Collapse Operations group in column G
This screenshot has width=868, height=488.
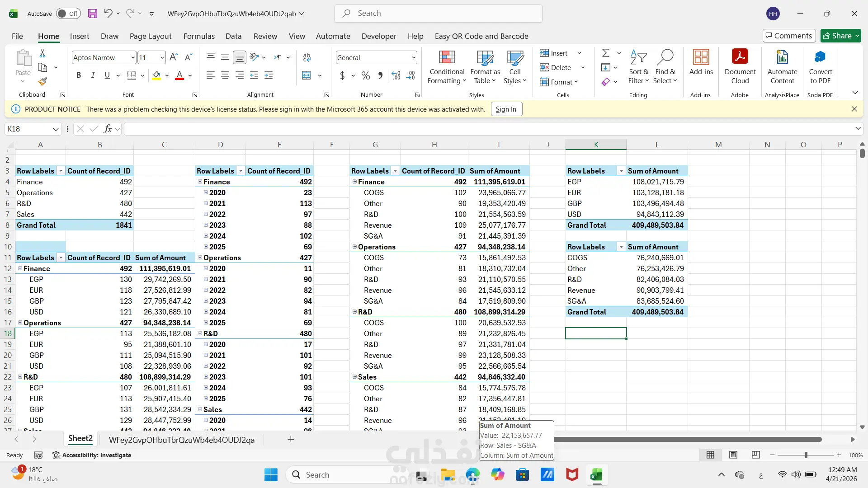(x=354, y=247)
